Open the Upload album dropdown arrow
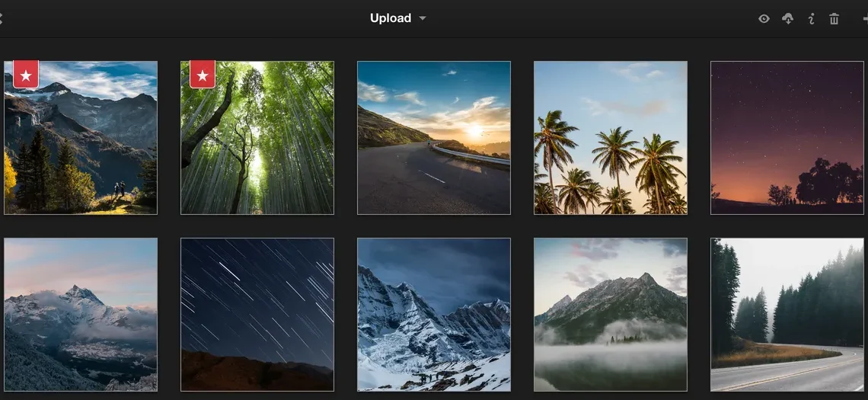 pos(423,18)
